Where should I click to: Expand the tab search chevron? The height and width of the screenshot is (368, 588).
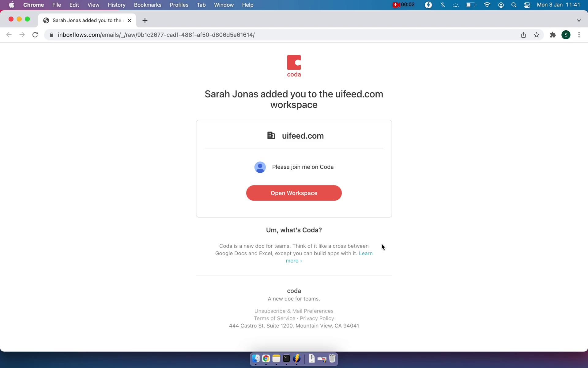coord(579,20)
